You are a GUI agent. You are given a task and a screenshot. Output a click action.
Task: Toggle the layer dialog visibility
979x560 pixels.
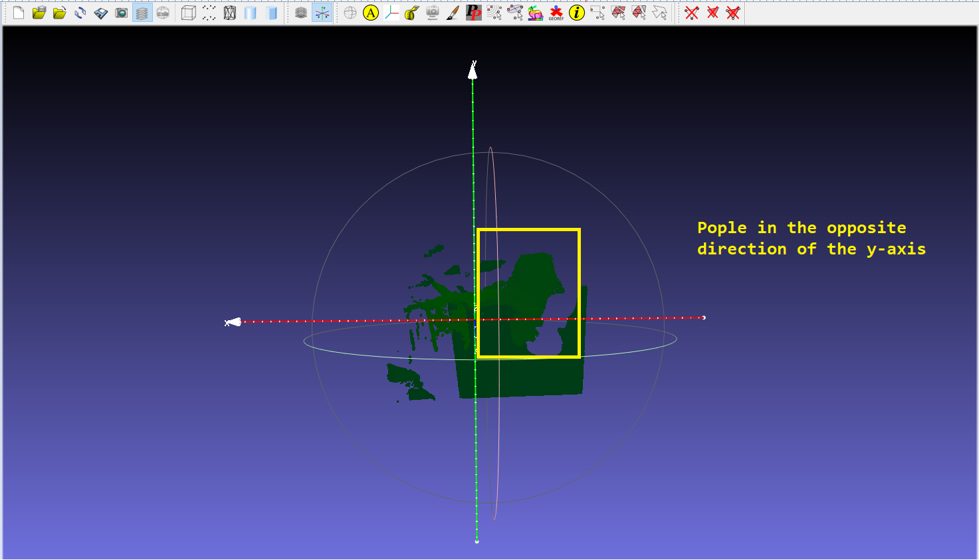(141, 13)
